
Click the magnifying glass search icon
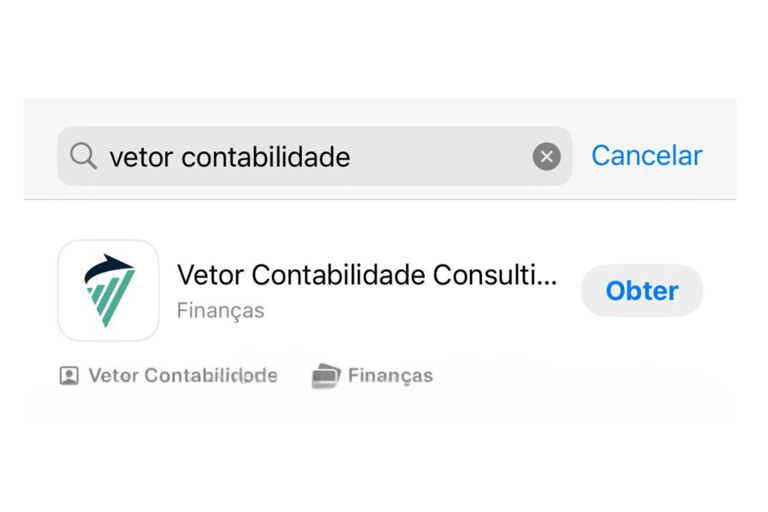point(83,156)
